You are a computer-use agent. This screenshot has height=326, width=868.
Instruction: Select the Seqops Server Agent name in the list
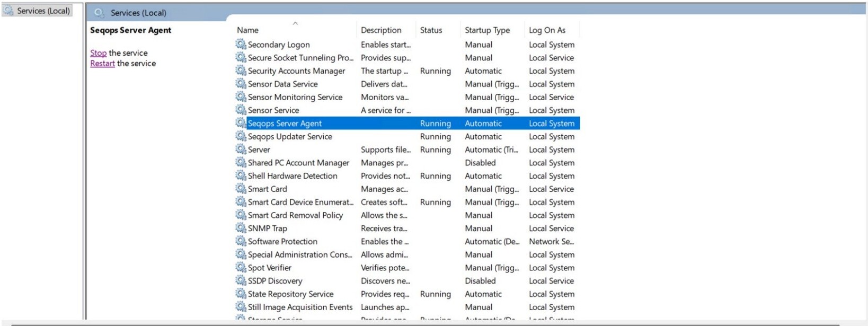click(x=285, y=124)
